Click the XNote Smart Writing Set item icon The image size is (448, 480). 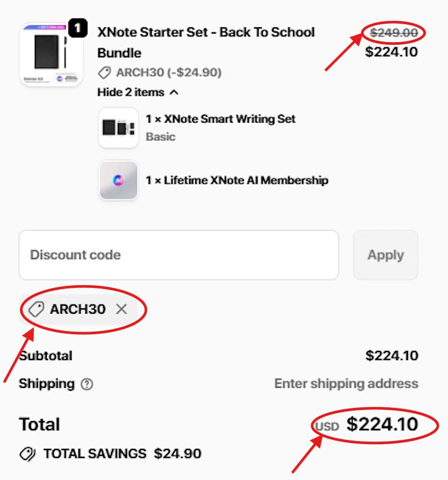118,127
